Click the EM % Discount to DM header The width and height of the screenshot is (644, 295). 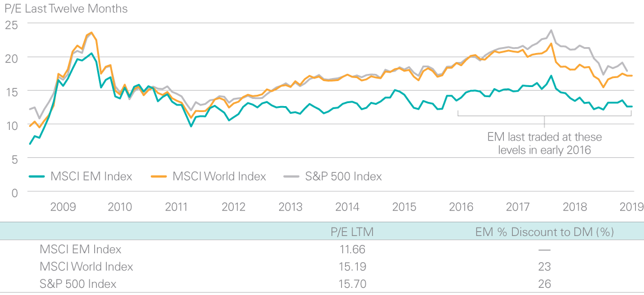(544, 232)
